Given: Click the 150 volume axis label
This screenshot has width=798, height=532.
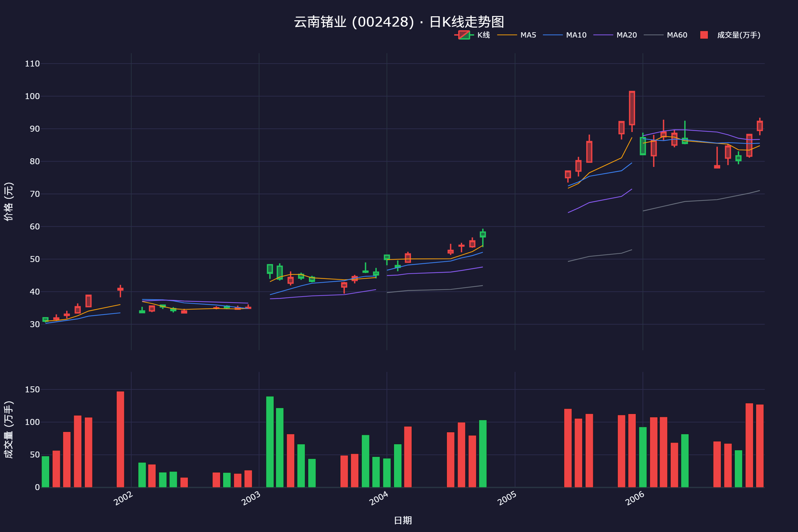Looking at the screenshot, I should click(x=32, y=389).
